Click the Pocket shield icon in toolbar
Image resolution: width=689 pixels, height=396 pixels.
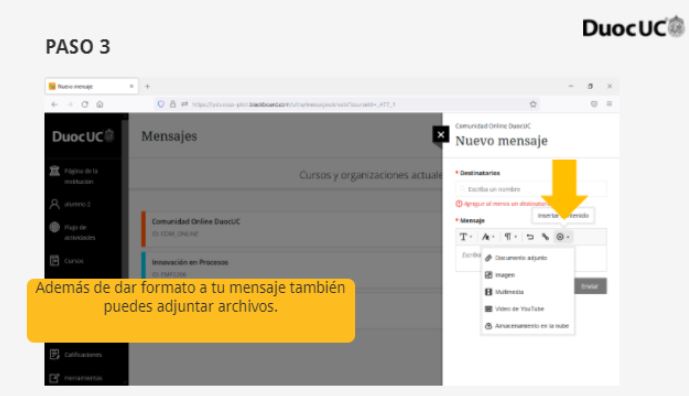click(594, 104)
